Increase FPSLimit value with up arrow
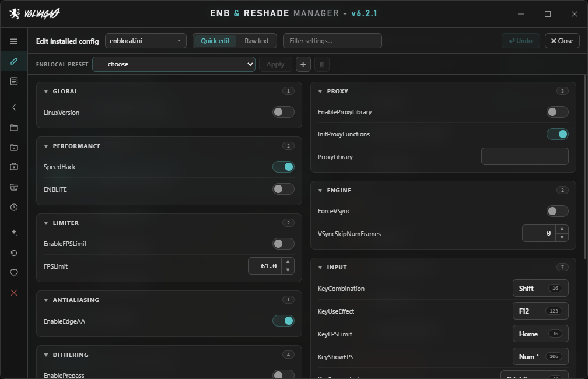 (x=288, y=262)
